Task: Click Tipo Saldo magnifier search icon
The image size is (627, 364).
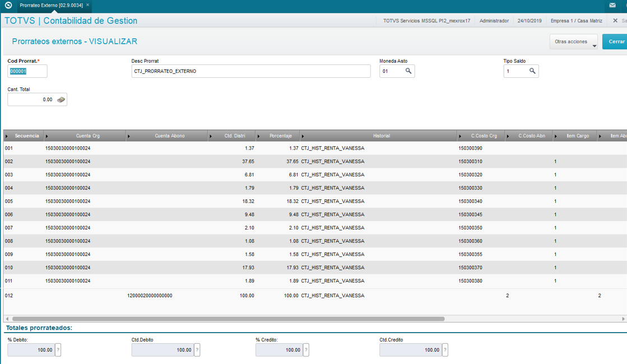Action: (532, 71)
